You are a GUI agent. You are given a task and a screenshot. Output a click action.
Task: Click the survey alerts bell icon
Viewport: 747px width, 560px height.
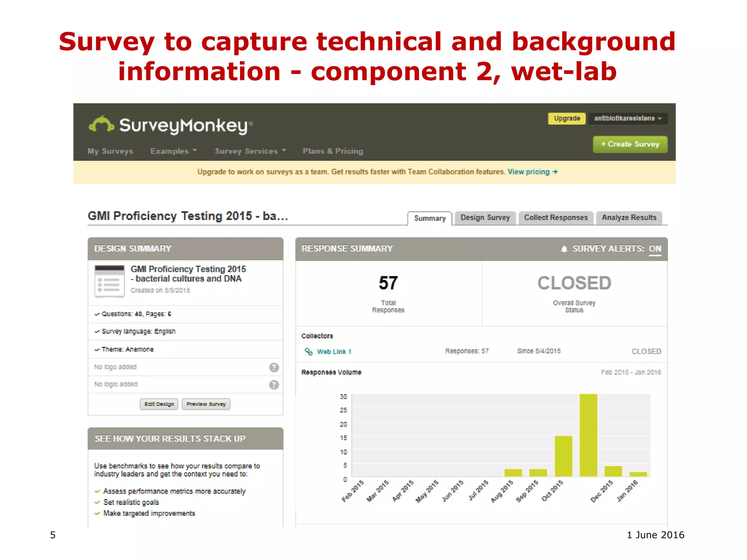[x=564, y=249]
